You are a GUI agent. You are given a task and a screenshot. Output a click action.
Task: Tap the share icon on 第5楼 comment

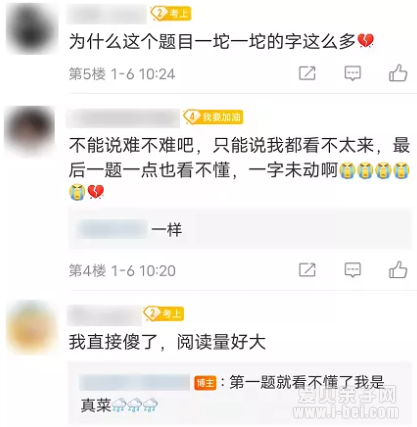[307, 73]
